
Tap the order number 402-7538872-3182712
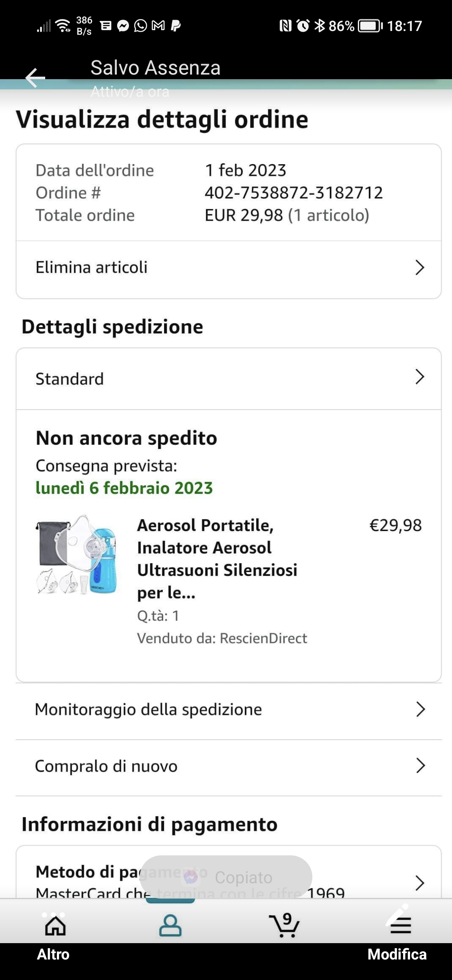(x=293, y=193)
